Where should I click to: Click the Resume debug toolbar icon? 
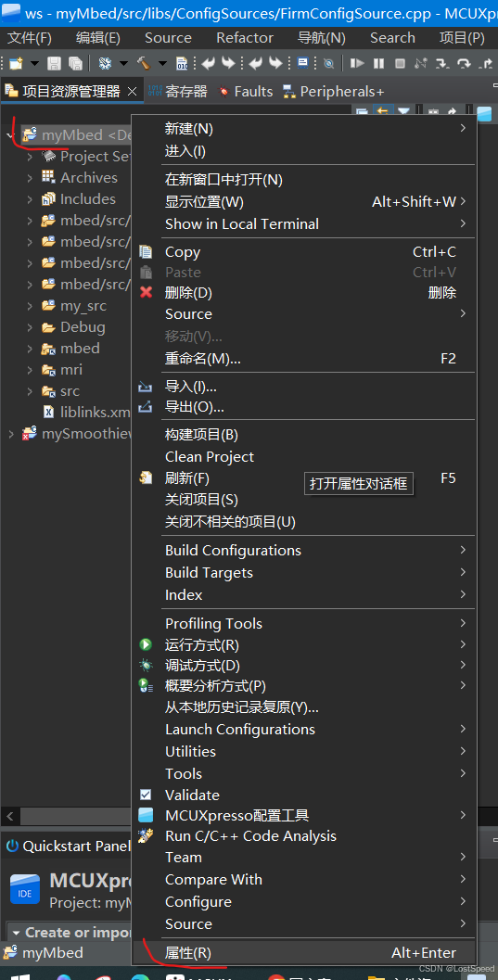point(357,63)
